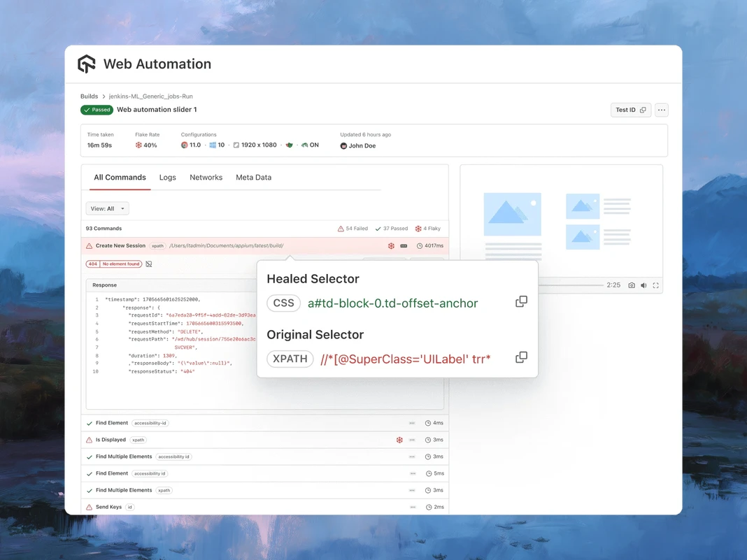Click the 404 No element found badge

coord(114,264)
